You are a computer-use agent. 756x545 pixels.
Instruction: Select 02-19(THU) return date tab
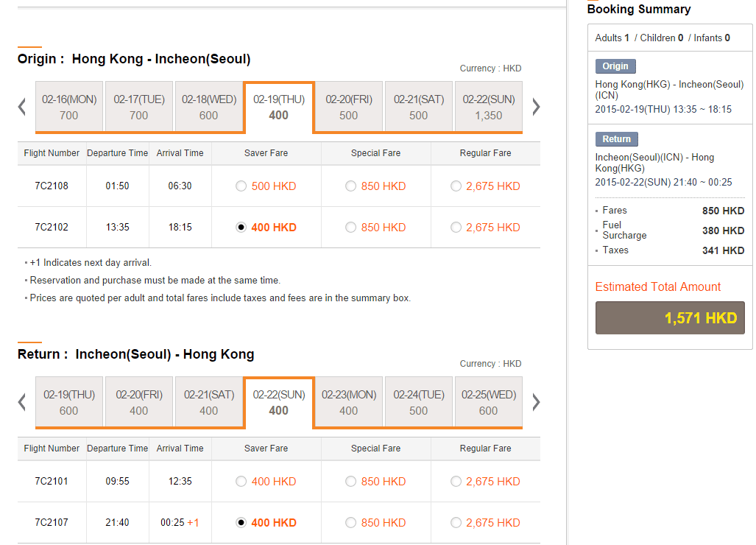coord(69,402)
